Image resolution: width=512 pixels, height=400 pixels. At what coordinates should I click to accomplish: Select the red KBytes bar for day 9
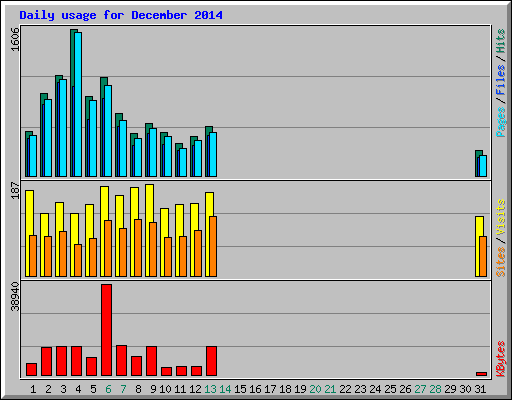point(152,361)
